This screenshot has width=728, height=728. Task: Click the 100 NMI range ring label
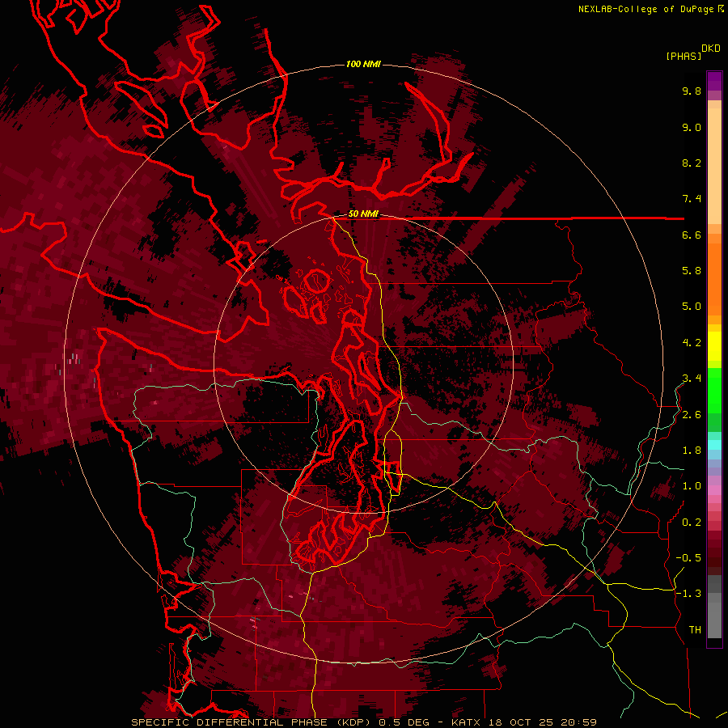363,64
